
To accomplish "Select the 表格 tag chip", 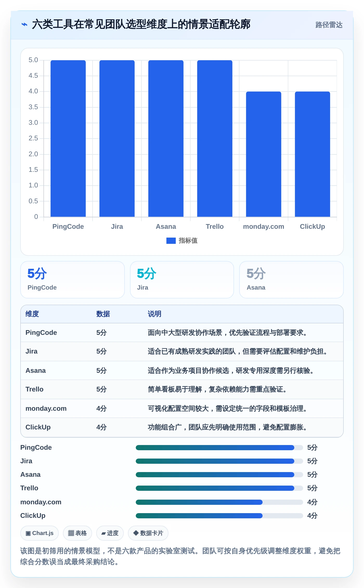I will point(77,533).
